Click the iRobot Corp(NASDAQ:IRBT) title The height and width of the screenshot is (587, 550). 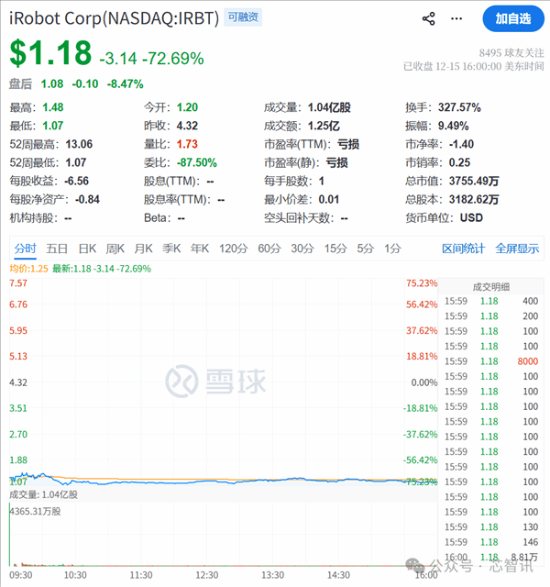click(x=114, y=18)
